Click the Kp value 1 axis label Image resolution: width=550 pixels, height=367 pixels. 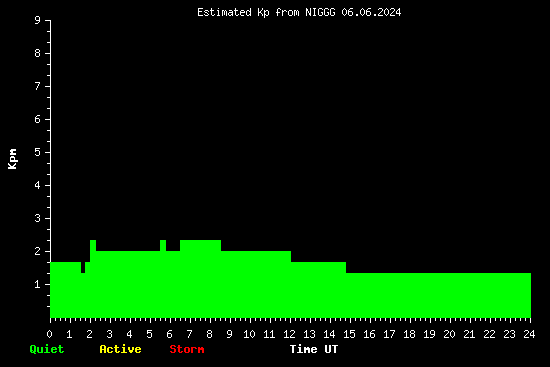[x=38, y=284]
